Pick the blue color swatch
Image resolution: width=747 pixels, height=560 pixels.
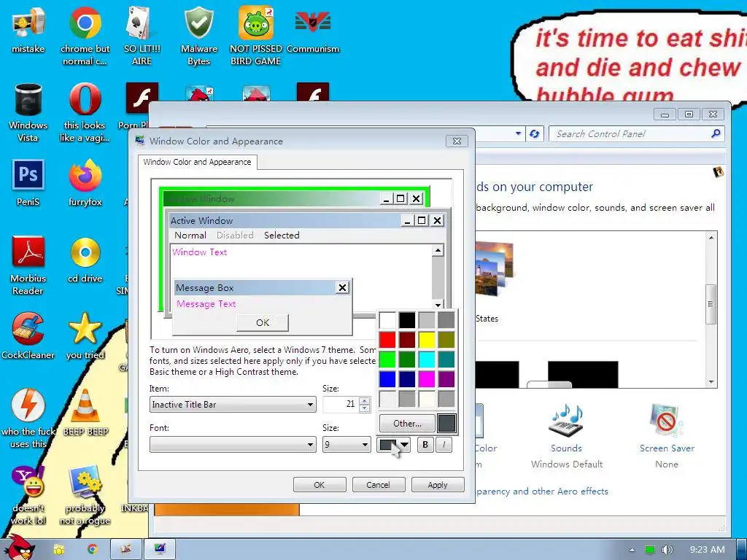pyautogui.click(x=387, y=379)
